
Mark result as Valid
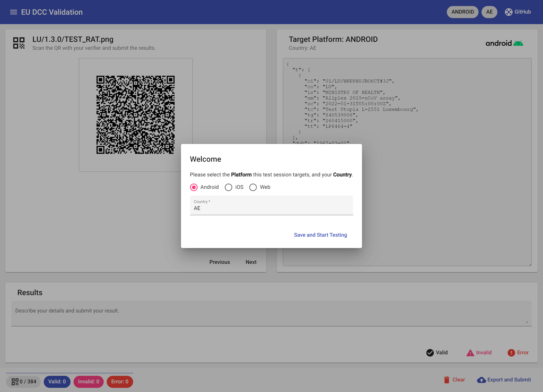[x=437, y=352]
